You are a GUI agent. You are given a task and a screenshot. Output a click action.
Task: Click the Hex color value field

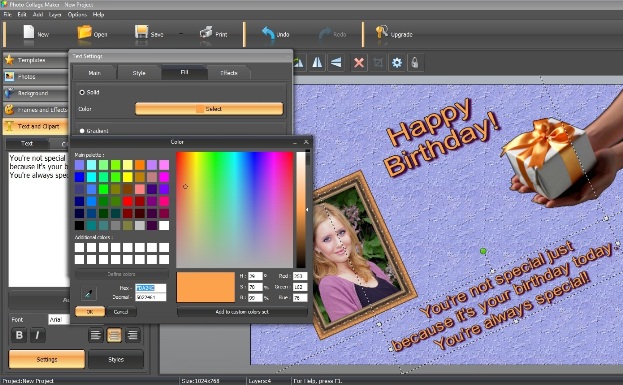[x=151, y=288]
